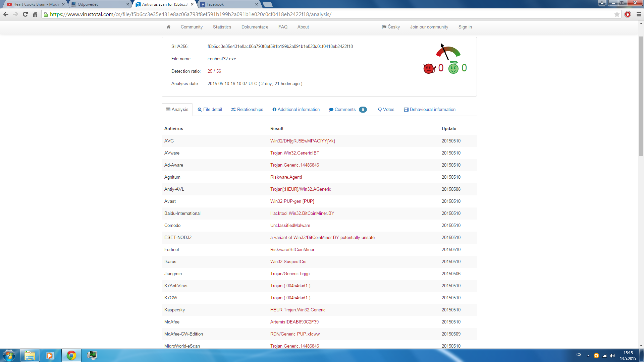
Task: Click Antiy-AVL update date 20150508
Action: pyautogui.click(x=451, y=189)
